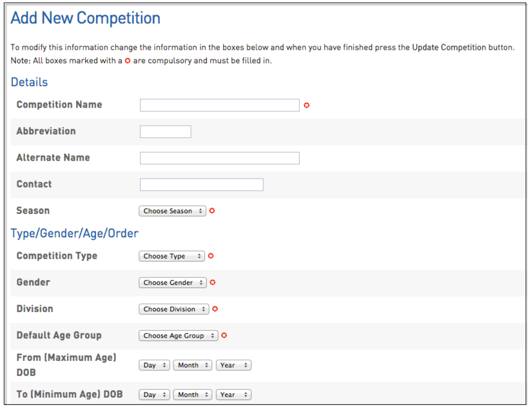Click the red required icon next to Season

(x=212, y=211)
